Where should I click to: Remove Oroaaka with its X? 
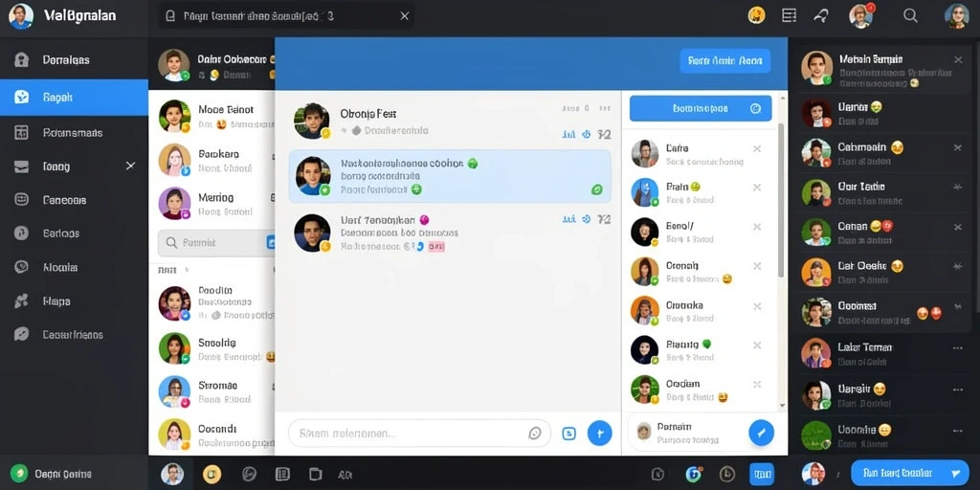757,306
